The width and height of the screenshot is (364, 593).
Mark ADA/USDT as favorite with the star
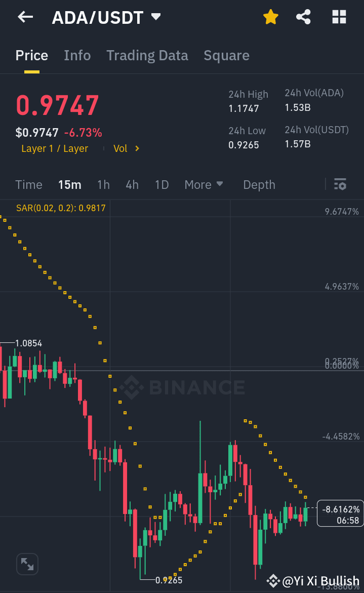271,17
